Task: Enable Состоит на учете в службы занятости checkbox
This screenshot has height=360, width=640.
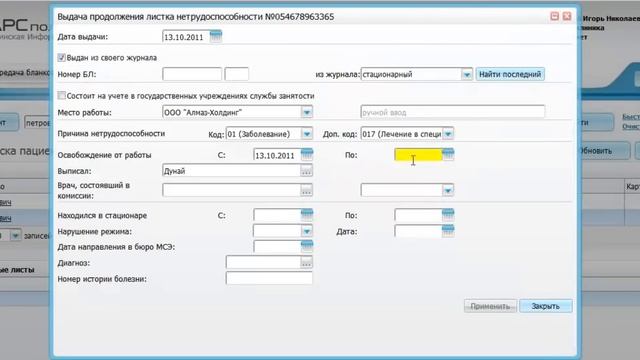Action: pyautogui.click(x=62, y=96)
